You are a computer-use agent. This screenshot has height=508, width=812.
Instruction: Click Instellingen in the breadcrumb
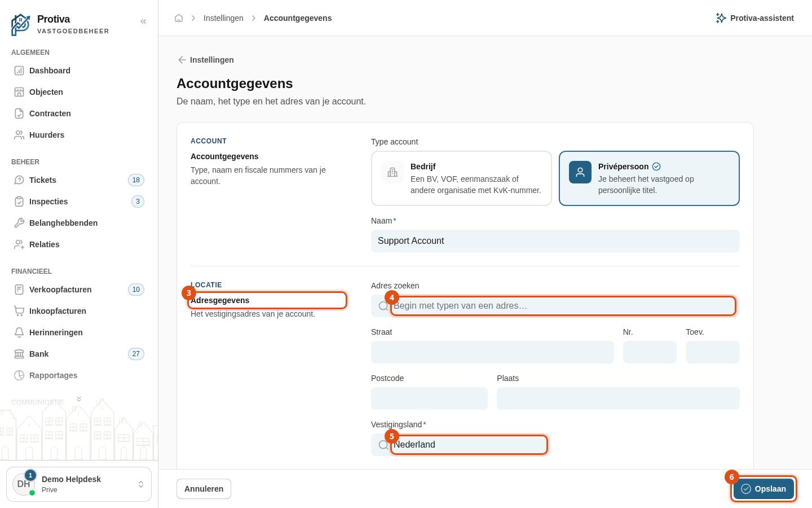click(x=223, y=18)
